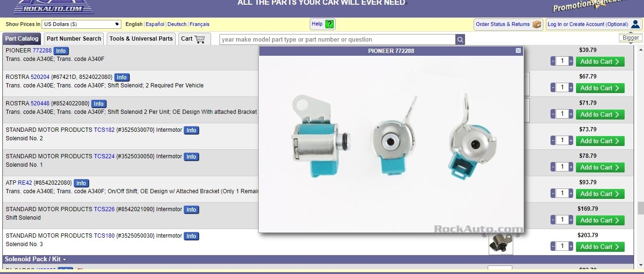Decrease quantity for $71.79 Rostra item

[553, 114]
